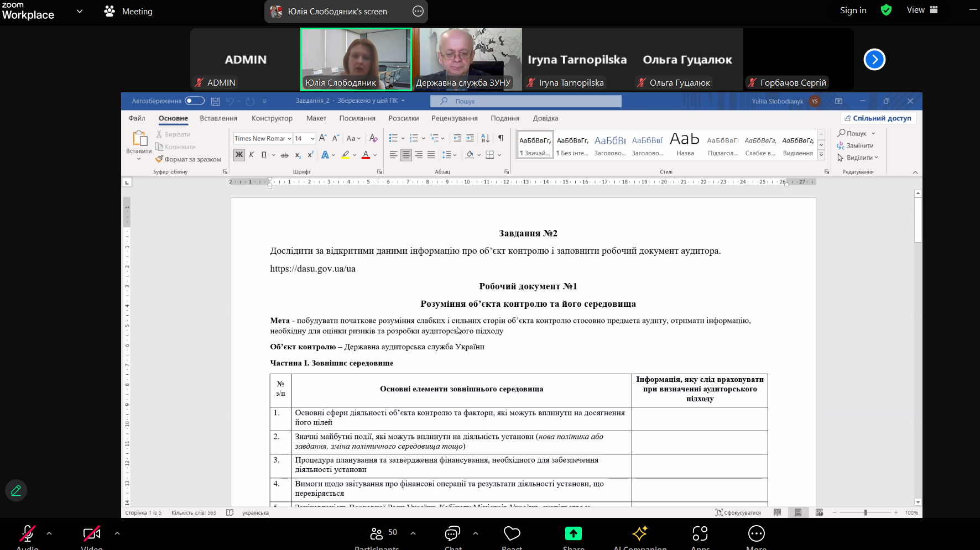Viewport: 980px width, 550px height.
Task: Decrease font size with the shrink icon
Action: tap(336, 138)
